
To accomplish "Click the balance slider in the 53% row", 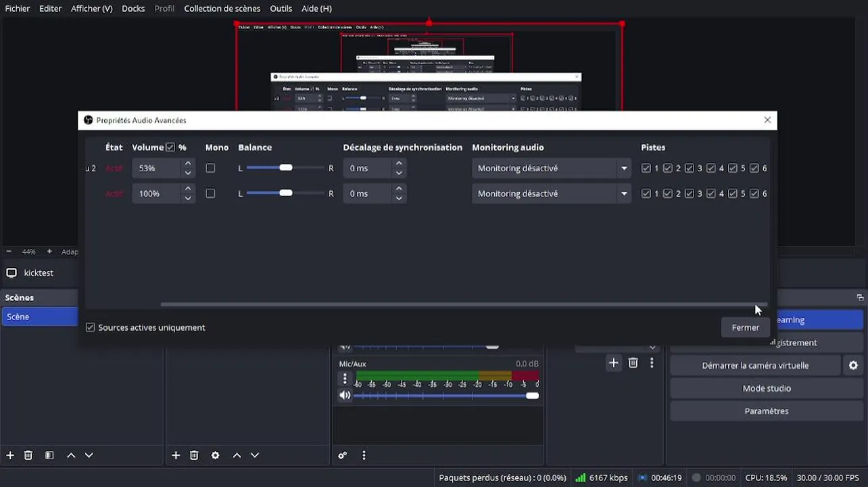I will pos(285,168).
